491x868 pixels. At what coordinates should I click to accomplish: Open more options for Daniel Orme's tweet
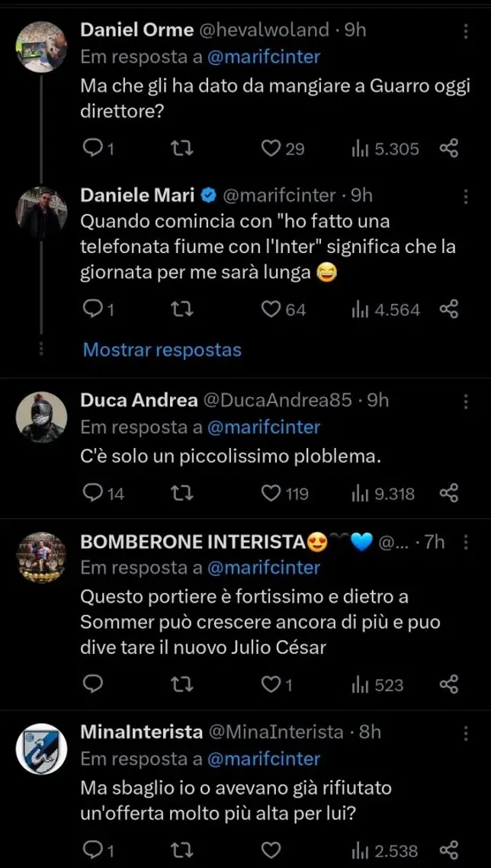(467, 31)
